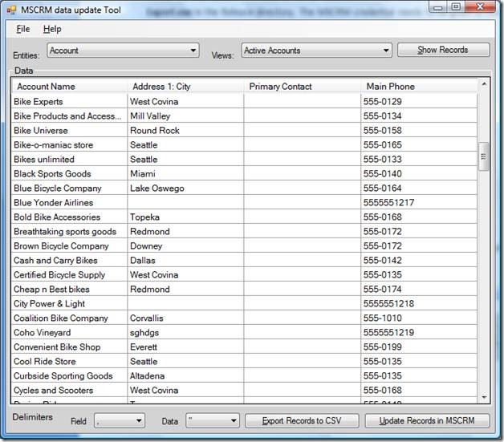Sort by Account Name column header
Image resolution: width=504 pixels, height=442 pixels.
click(69, 87)
